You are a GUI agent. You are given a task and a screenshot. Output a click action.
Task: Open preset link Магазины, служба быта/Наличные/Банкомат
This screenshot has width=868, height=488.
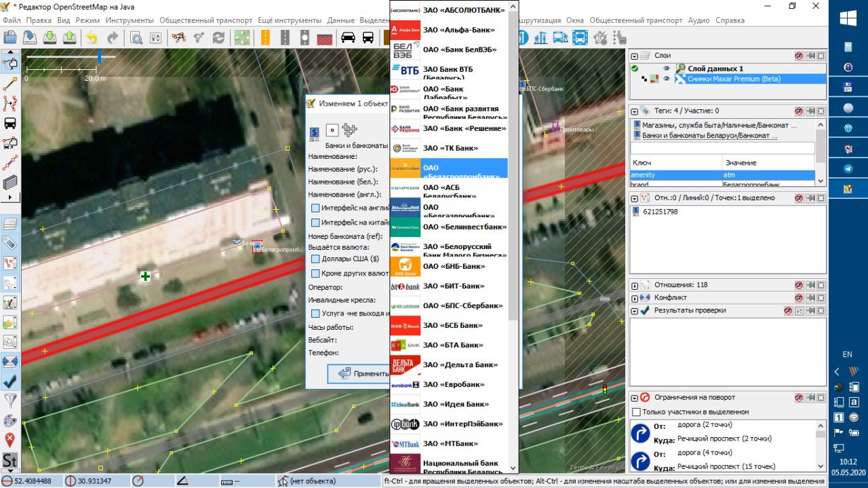click(719, 125)
